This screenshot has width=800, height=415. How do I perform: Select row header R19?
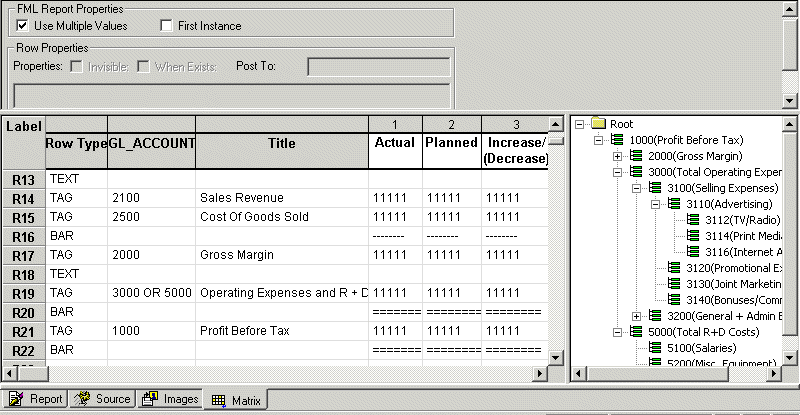(x=23, y=294)
